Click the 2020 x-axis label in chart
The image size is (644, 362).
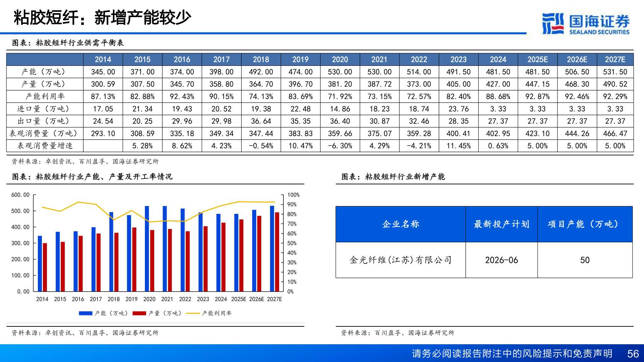pyautogui.click(x=149, y=299)
